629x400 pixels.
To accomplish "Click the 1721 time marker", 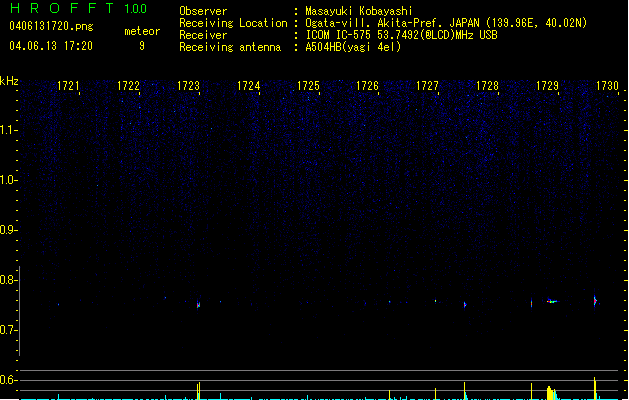I will 68,86.
